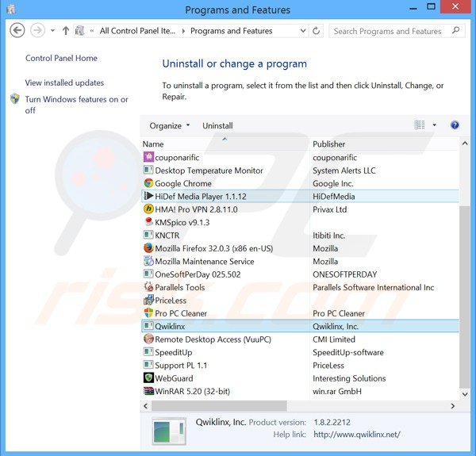Open the recent locations dropdown arrow
Screen dimensions: 476x456
pyautogui.click(x=52, y=31)
